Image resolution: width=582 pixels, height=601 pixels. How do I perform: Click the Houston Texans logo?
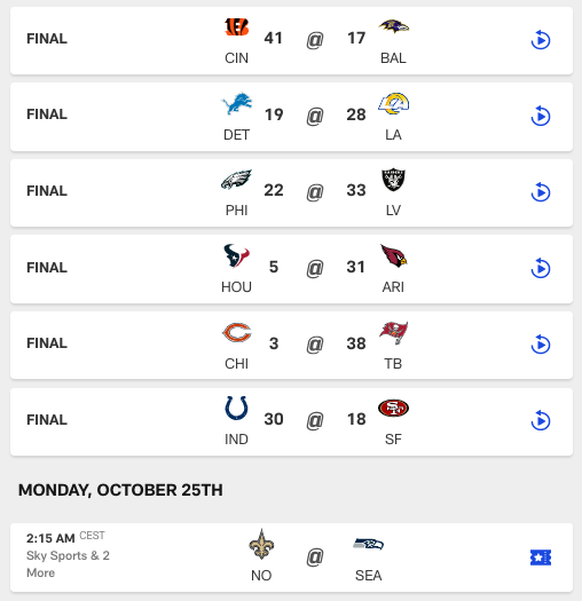coord(237,256)
